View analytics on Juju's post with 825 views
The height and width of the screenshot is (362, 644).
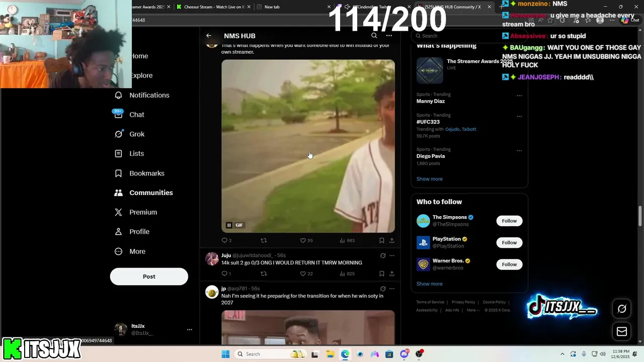[347, 274]
